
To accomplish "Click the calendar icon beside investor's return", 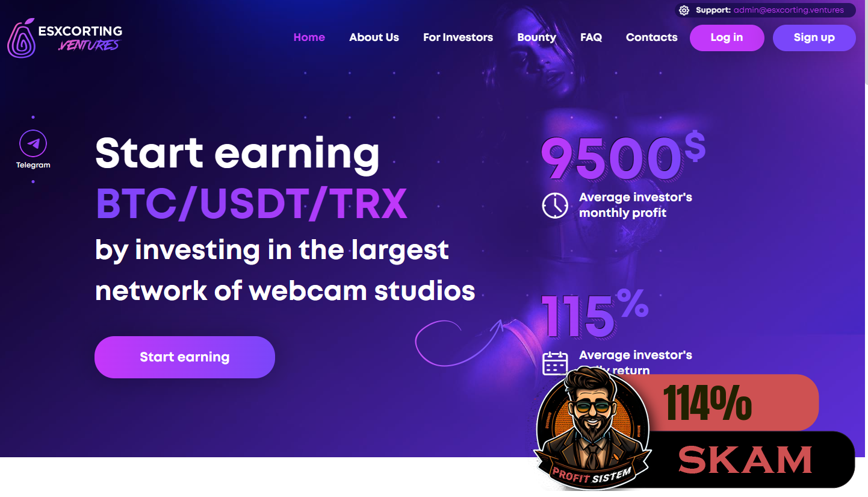I will (555, 364).
